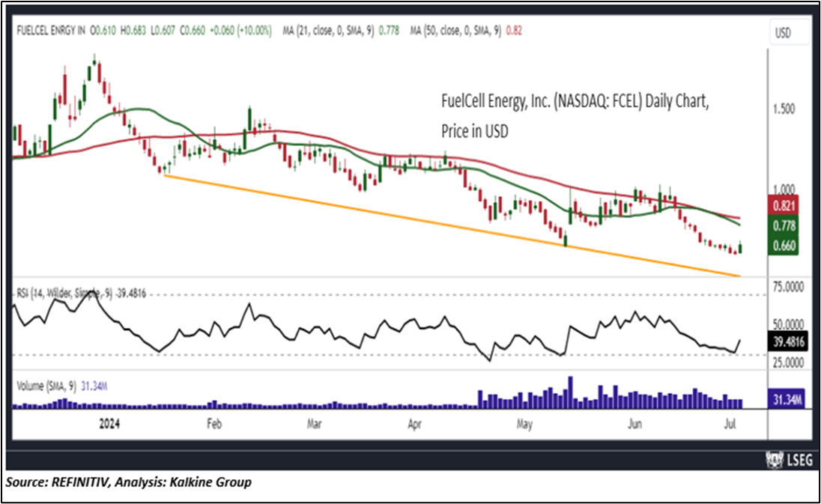The width and height of the screenshot is (821, 504).
Task: Click the 39.4816 RSI value tag
Action: pyautogui.click(x=788, y=341)
